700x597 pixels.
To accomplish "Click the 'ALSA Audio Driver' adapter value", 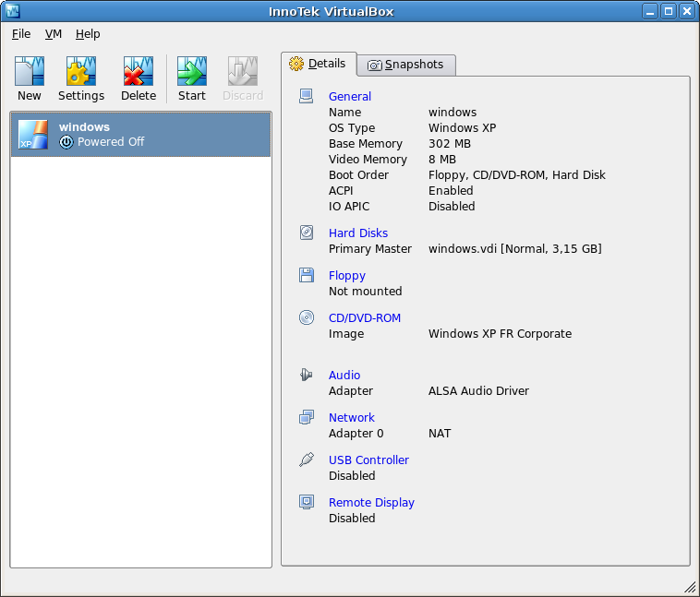I will pyautogui.click(x=478, y=391).
